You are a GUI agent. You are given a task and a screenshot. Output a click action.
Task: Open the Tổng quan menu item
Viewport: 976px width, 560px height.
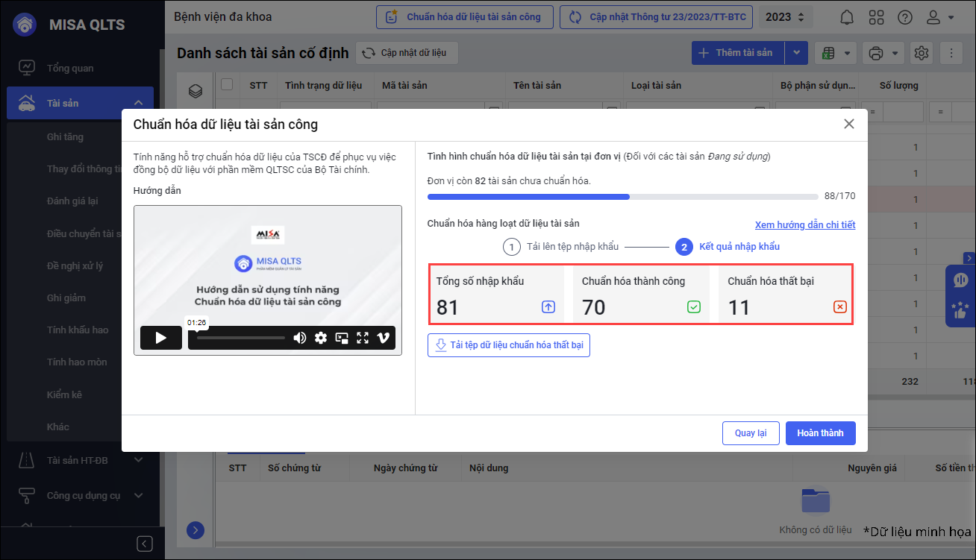(x=70, y=68)
